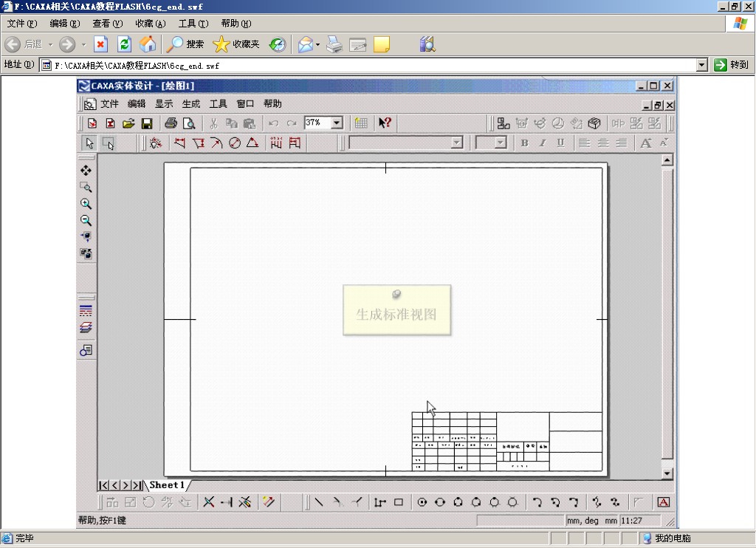
Task: Click the line style icon in left sidebar
Action: point(86,311)
